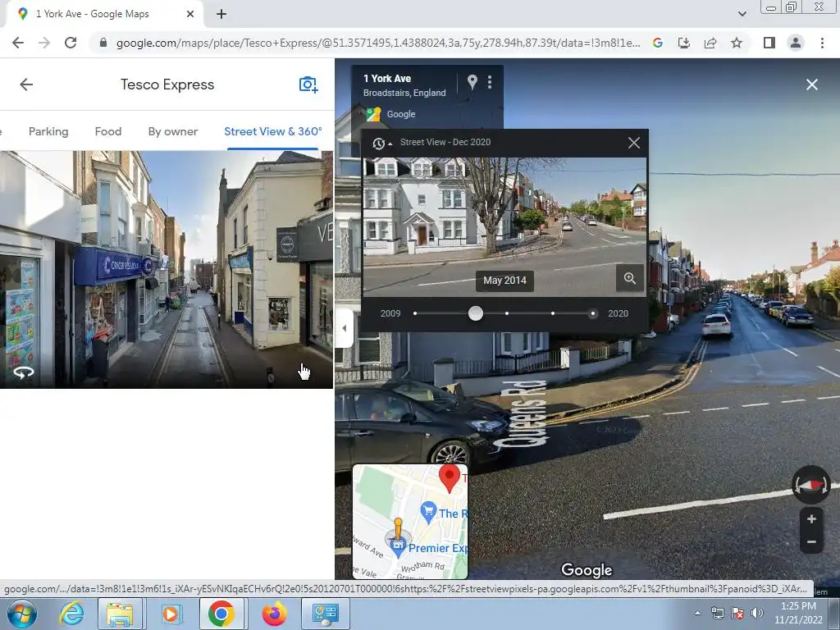The image size is (840, 630).
Task: Toggle the time machine clock dropdown
Action: click(381, 143)
